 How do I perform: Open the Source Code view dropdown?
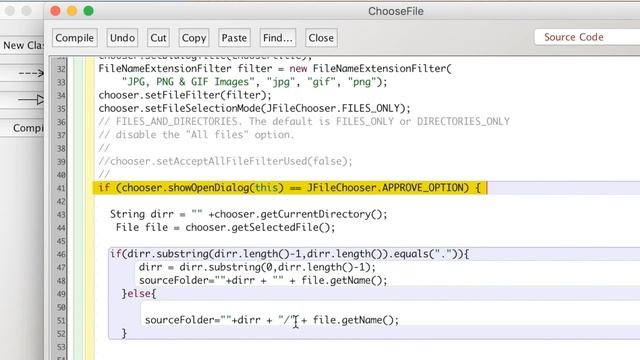(x=587, y=37)
